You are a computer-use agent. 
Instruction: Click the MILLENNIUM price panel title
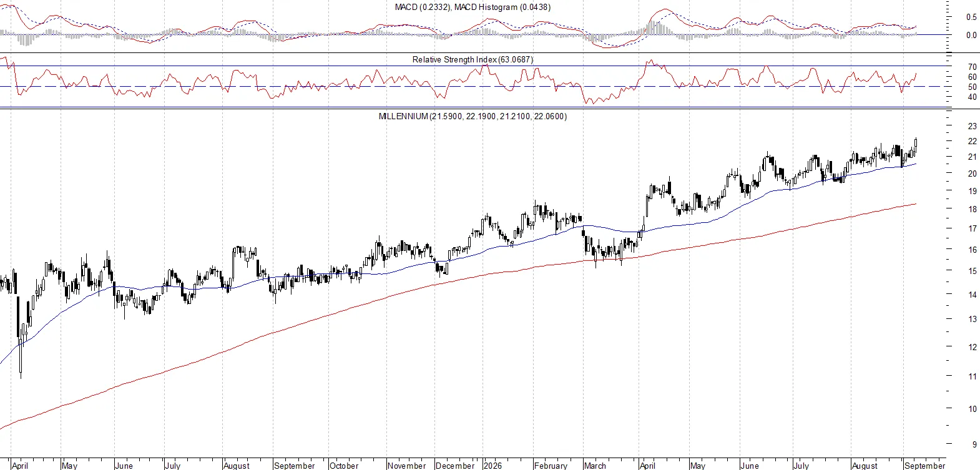click(x=473, y=116)
